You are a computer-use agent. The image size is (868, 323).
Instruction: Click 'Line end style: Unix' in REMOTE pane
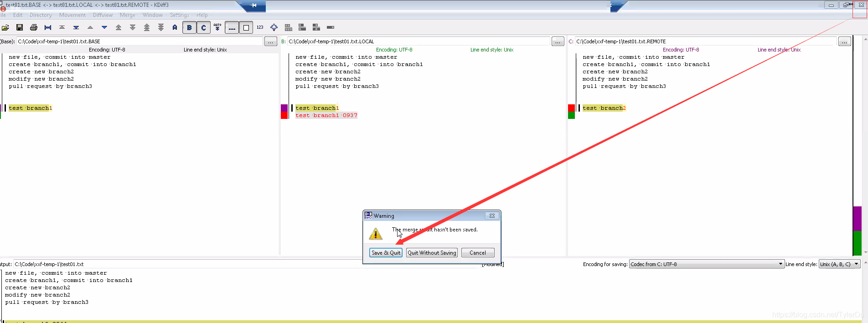[779, 50]
